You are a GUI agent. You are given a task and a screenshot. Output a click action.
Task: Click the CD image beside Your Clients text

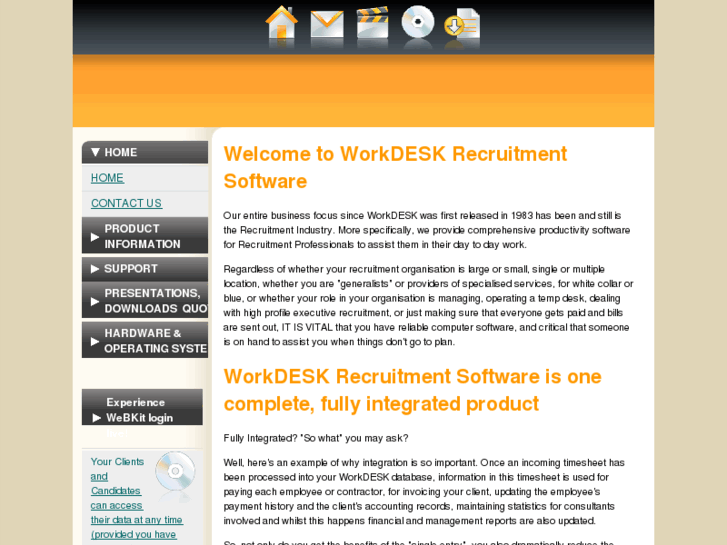point(175,472)
